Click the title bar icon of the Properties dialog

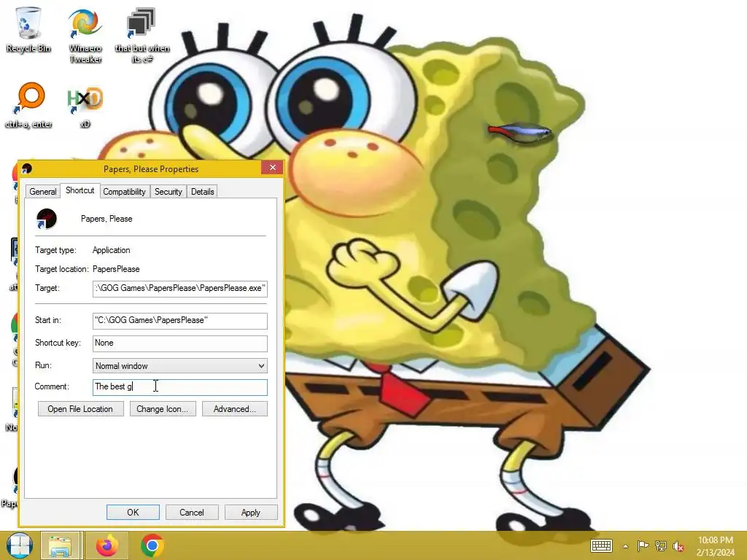click(x=27, y=168)
